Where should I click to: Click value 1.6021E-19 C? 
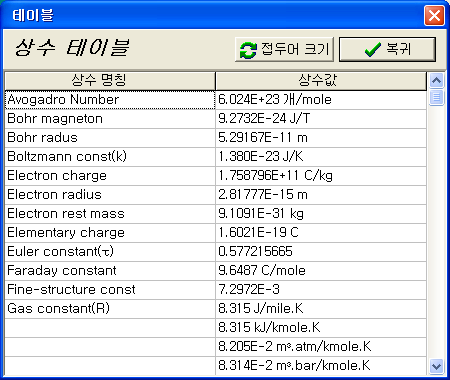coord(321,233)
